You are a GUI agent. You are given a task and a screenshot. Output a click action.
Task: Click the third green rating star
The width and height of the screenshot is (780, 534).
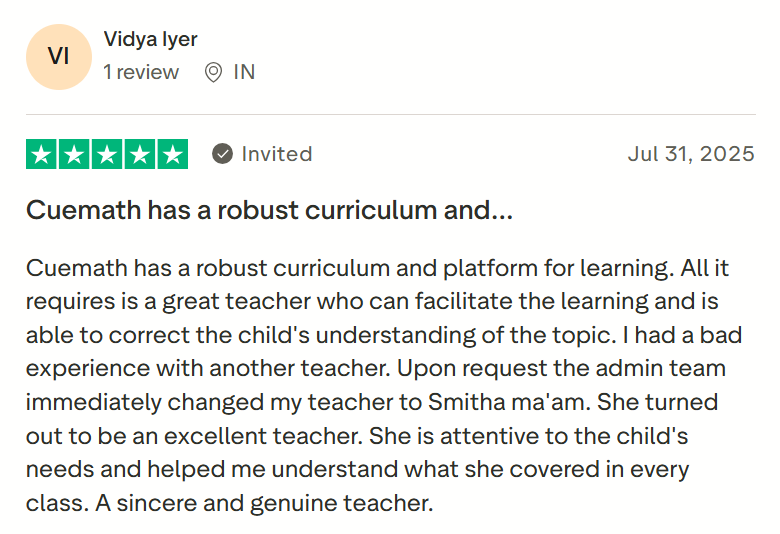pyautogui.click(x=107, y=154)
